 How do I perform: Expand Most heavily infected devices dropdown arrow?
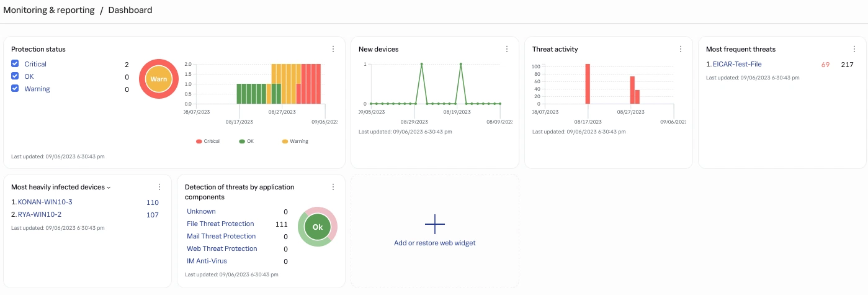click(109, 188)
